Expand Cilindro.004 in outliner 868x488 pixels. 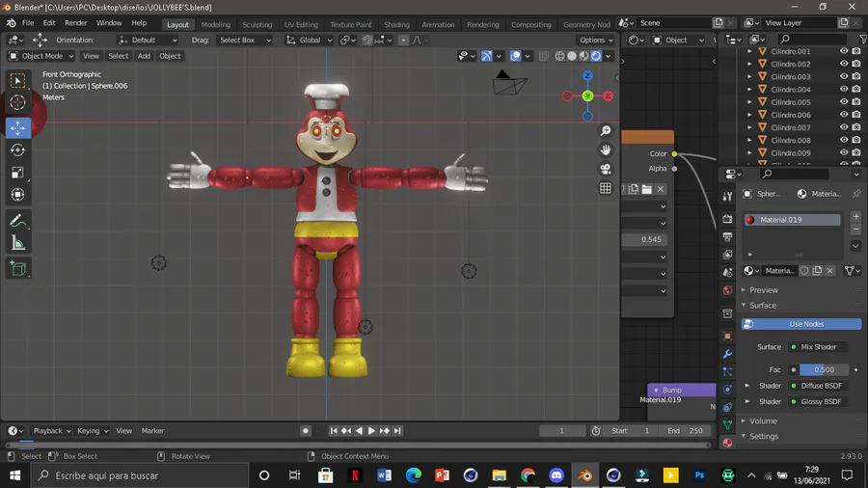pyautogui.click(x=749, y=89)
